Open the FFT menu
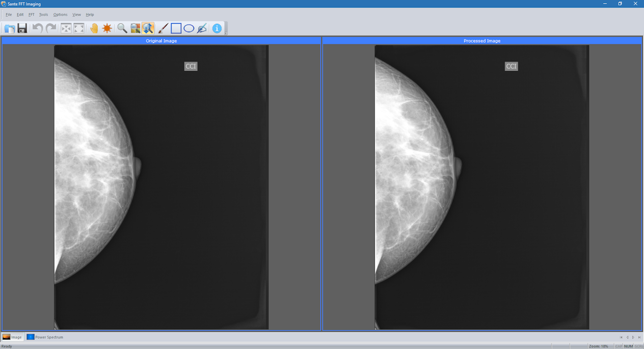 [x=31, y=15]
